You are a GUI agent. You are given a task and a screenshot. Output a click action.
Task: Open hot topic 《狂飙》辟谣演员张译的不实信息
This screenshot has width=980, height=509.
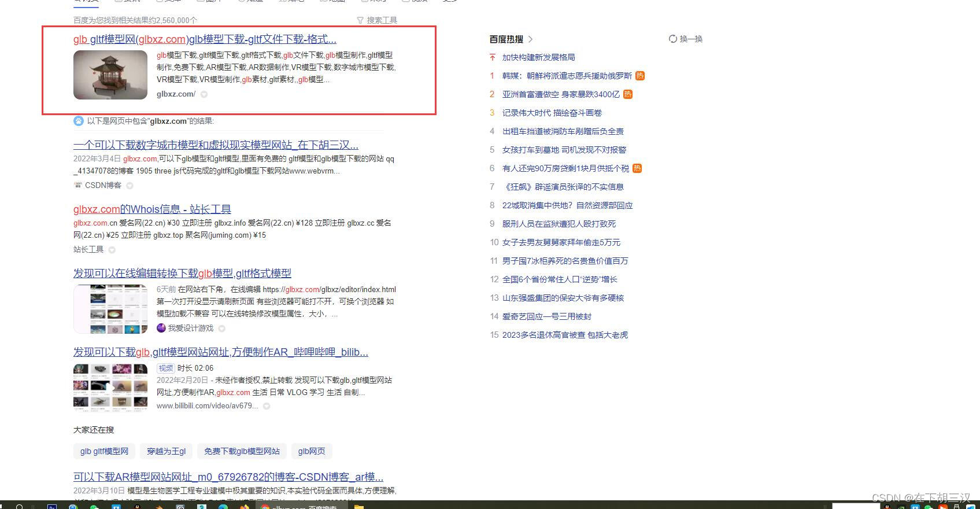point(563,187)
